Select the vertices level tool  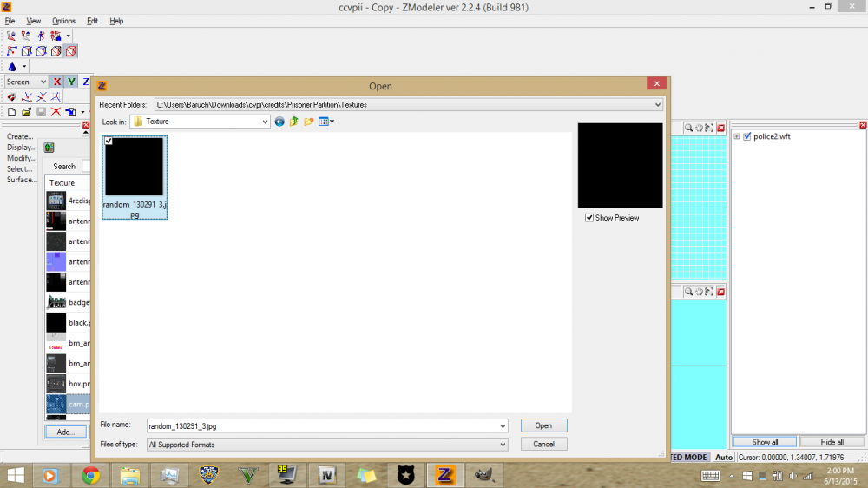click(x=11, y=51)
